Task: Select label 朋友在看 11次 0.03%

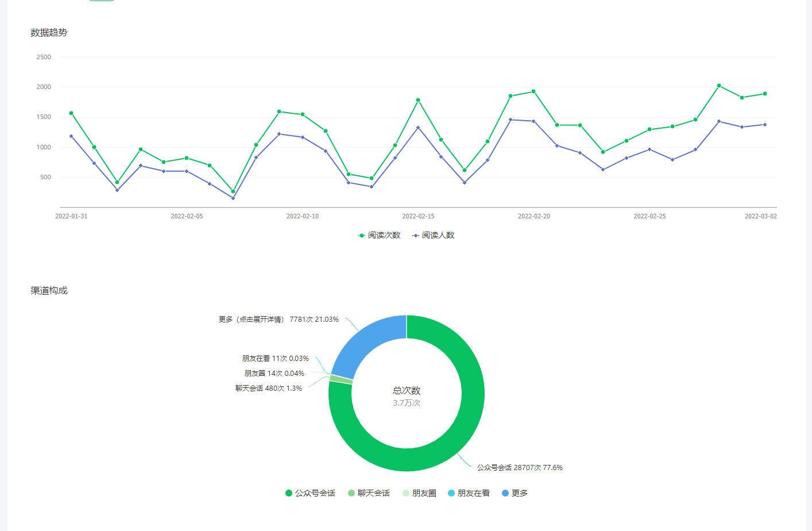Action: tap(276, 359)
